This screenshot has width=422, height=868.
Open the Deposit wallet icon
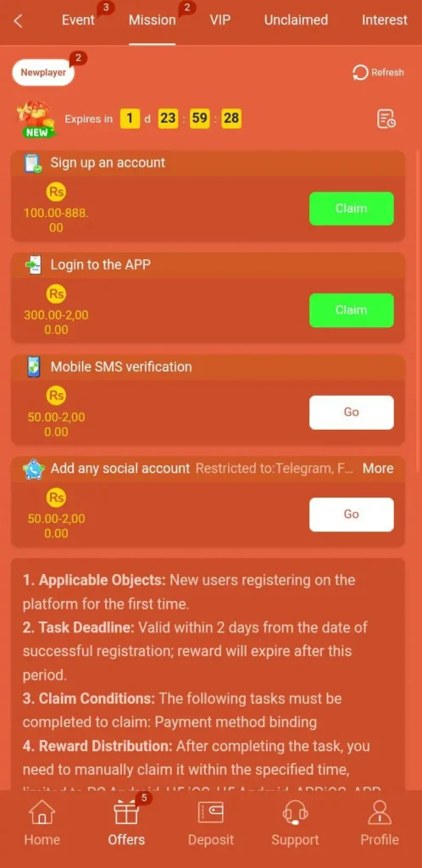(x=211, y=813)
